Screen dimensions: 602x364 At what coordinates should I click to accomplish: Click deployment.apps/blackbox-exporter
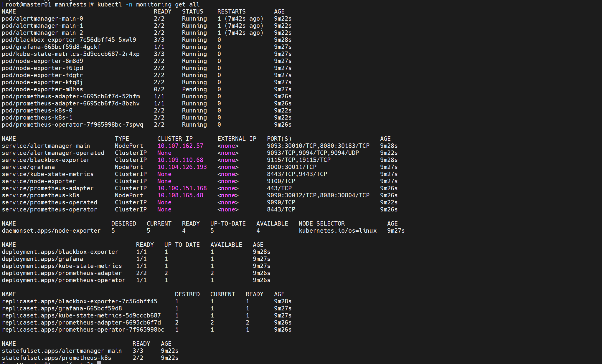point(60,252)
